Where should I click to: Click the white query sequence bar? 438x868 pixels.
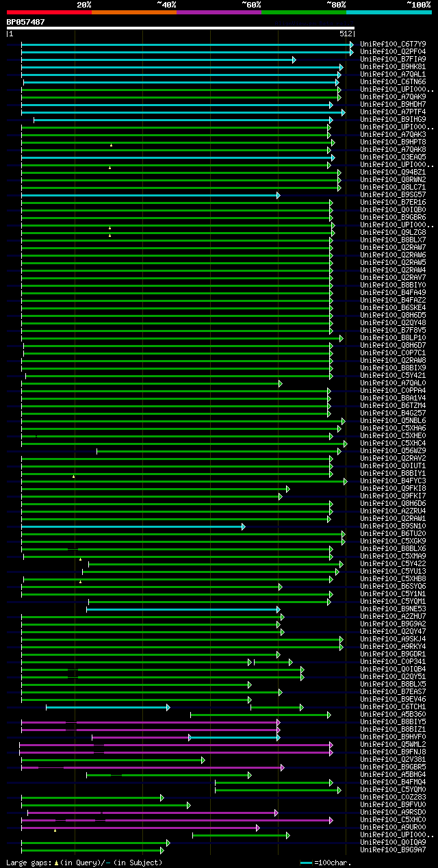point(181,28)
